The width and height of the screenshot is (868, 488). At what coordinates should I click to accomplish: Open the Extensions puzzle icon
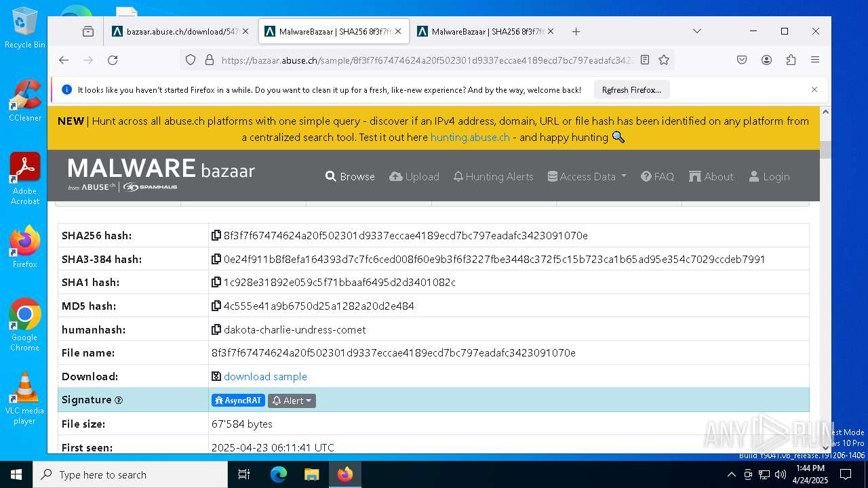pyautogui.click(x=791, y=60)
